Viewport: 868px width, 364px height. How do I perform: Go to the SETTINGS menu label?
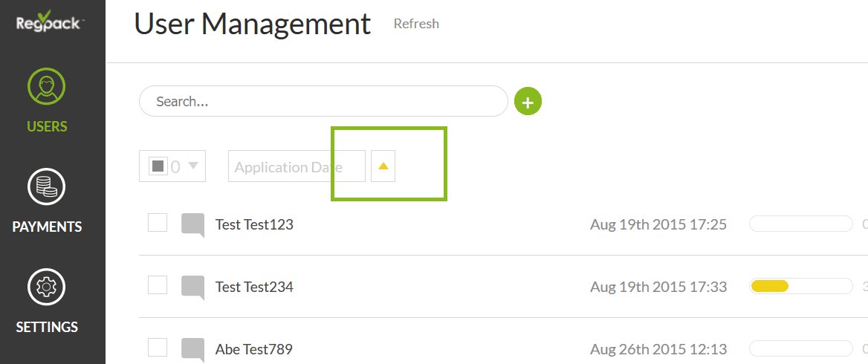47,327
